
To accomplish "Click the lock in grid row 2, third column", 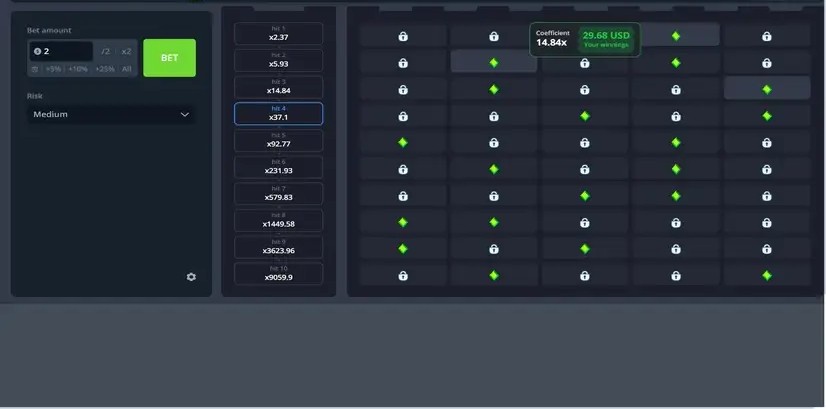I will [585, 63].
